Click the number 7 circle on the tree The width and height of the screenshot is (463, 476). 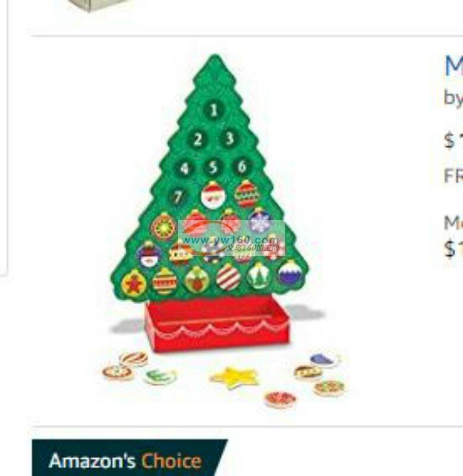[178, 197]
